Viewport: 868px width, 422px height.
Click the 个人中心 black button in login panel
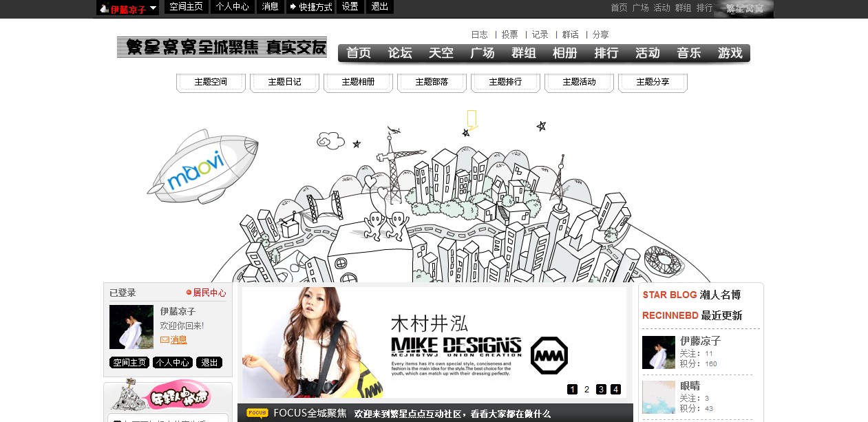tap(173, 363)
